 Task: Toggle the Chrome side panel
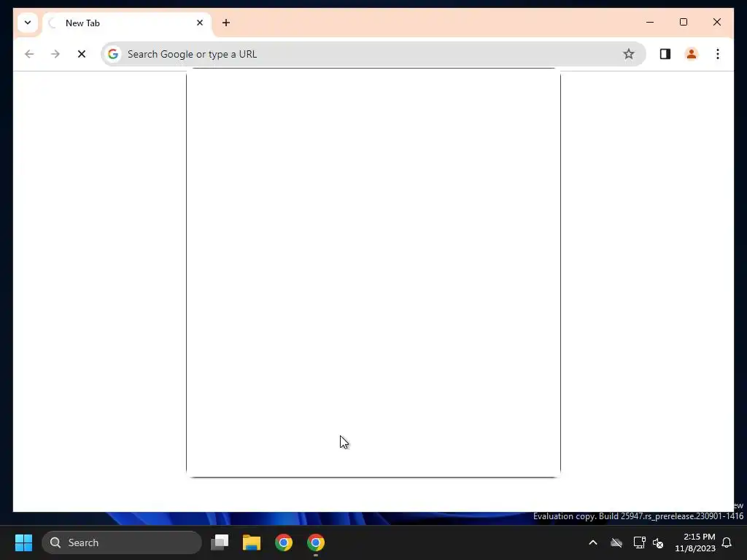665,54
